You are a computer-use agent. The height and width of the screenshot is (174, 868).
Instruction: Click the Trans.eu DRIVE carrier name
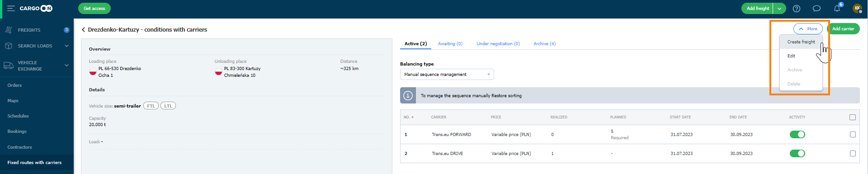[x=447, y=154]
